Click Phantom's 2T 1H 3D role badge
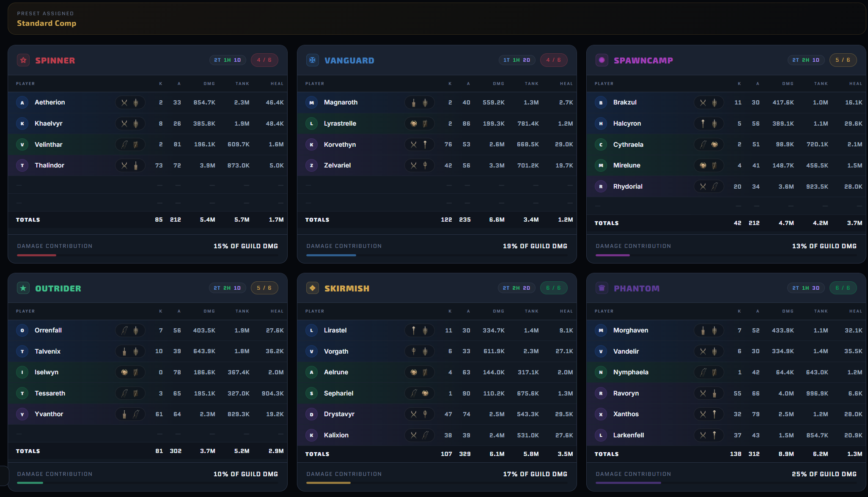The image size is (868, 497). [x=806, y=288]
